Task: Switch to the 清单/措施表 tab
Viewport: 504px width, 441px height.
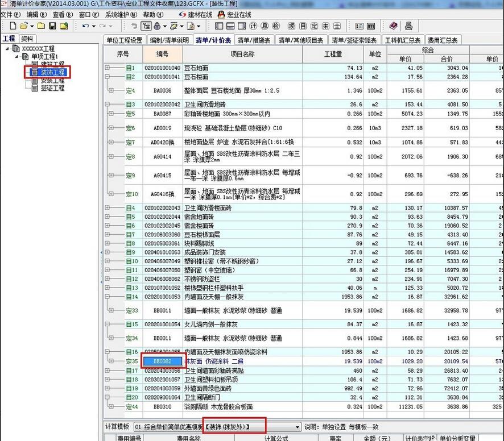Action: coord(254,40)
